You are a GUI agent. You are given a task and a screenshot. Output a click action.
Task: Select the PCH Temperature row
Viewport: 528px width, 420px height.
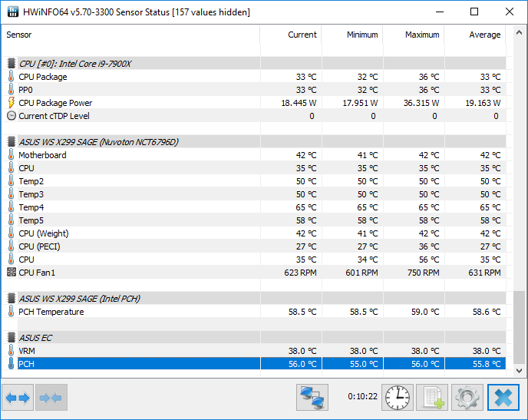pyautogui.click(x=256, y=312)
